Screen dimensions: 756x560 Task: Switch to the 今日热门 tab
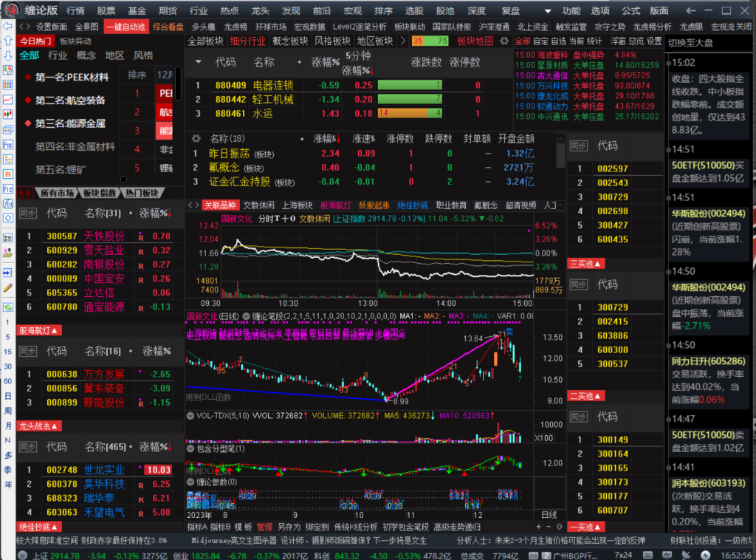pyautogui.click(x=35, y=41)
